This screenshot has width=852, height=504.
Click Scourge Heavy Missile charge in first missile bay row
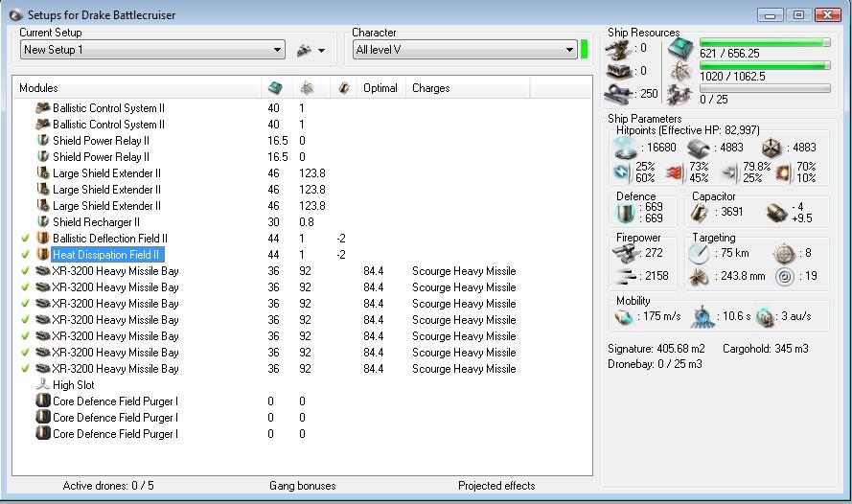464,271
